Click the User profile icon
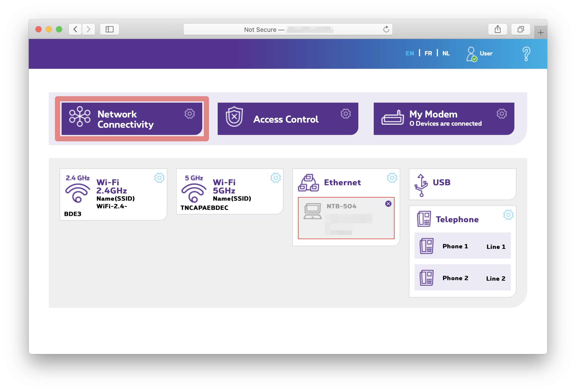The height and width of the screenshot is (392, 576). (472, 54)
